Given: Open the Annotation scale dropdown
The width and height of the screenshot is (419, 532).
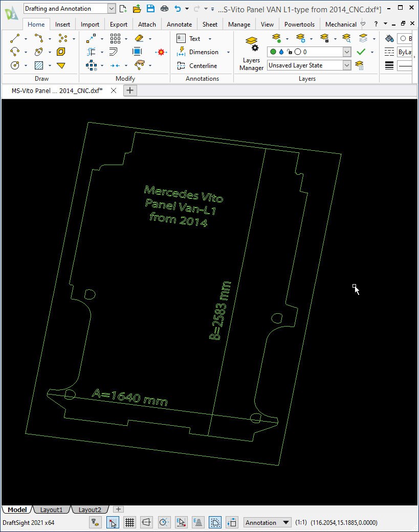Looking at the screenshot, I should click(x=268, y=522).
